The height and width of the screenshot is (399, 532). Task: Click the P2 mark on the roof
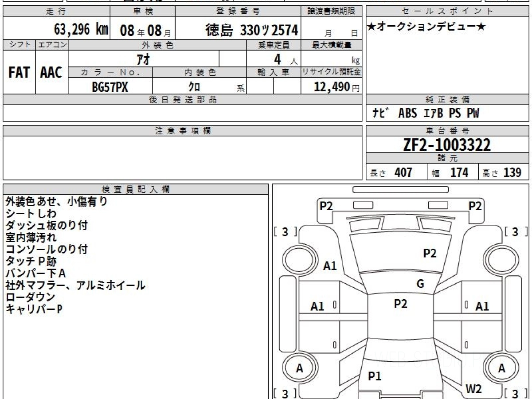(x=400, y=304)
